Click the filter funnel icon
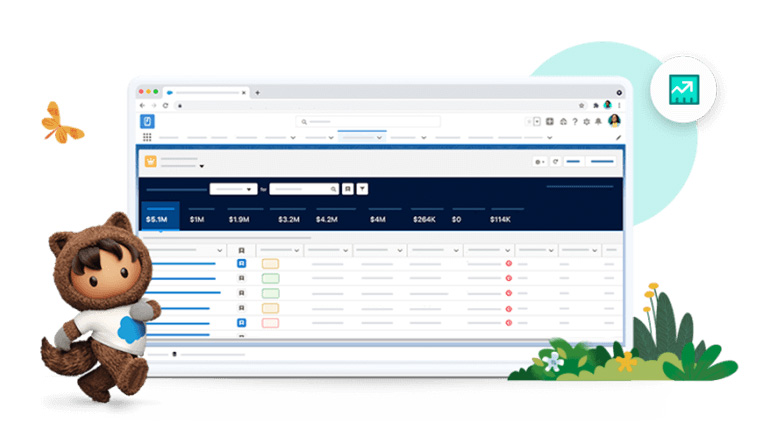The height and width of the screenshot is (432, 768). [363, 188]
